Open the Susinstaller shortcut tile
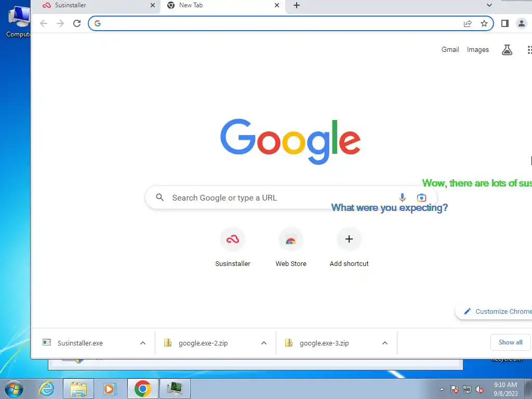Image resolution: width=532 pixels, height=399 pixels. point(233,248)
